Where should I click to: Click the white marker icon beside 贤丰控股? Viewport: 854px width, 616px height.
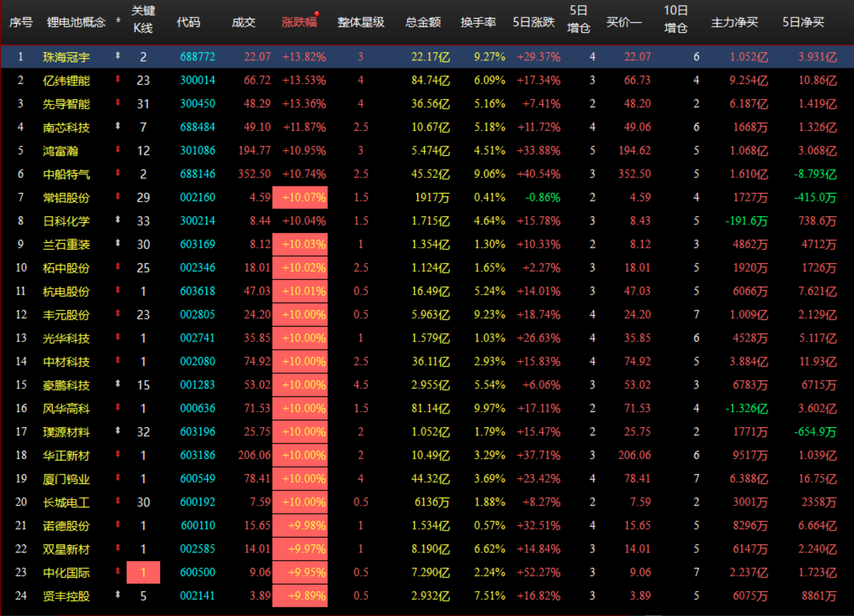(x=119, y=595)
